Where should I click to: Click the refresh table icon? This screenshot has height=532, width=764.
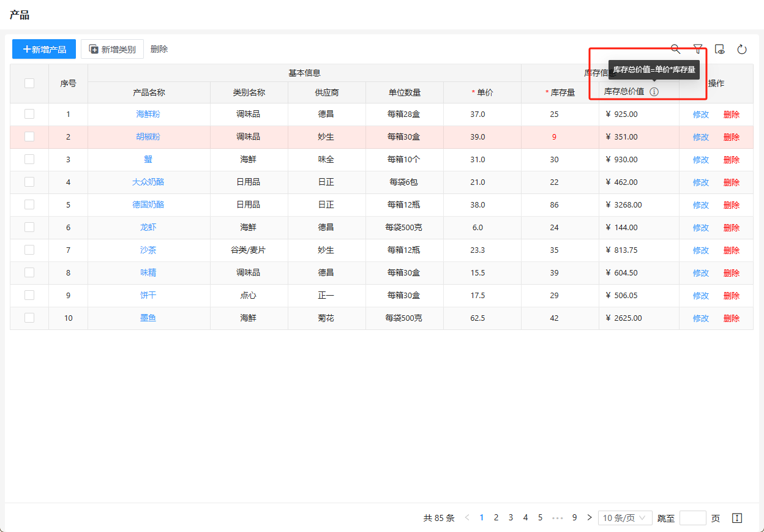[x=742, y=49]
